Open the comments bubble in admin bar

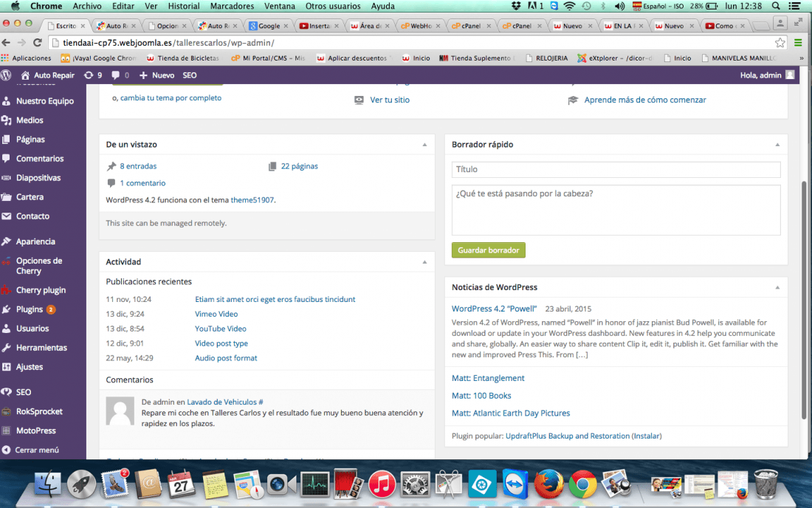click(x=120, y=75)
